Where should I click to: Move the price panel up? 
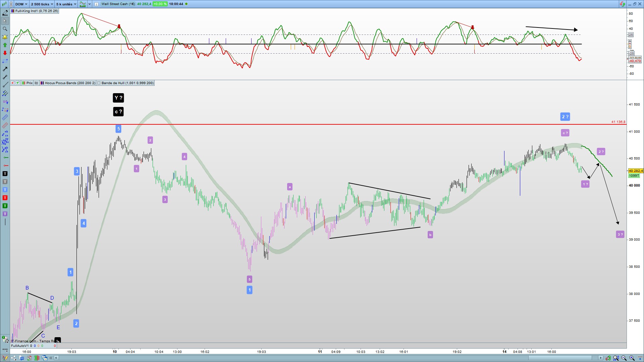tap(17, 83)
